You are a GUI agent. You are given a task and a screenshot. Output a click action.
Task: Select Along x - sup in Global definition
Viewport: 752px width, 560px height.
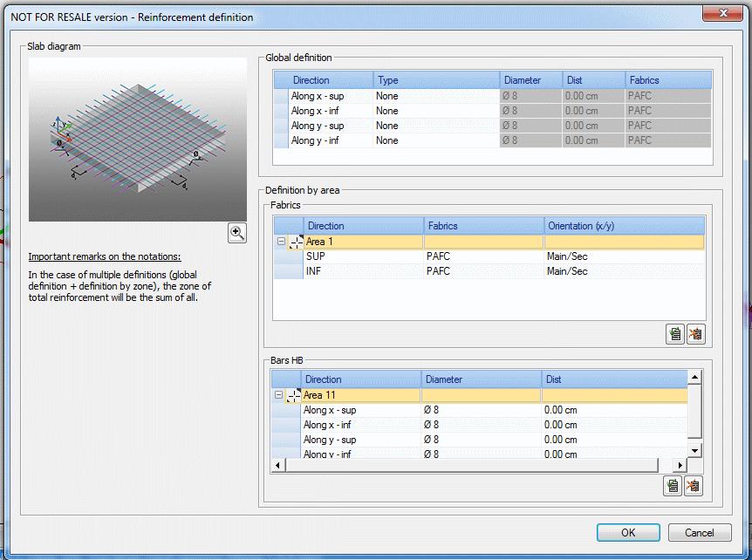(331, 96)
